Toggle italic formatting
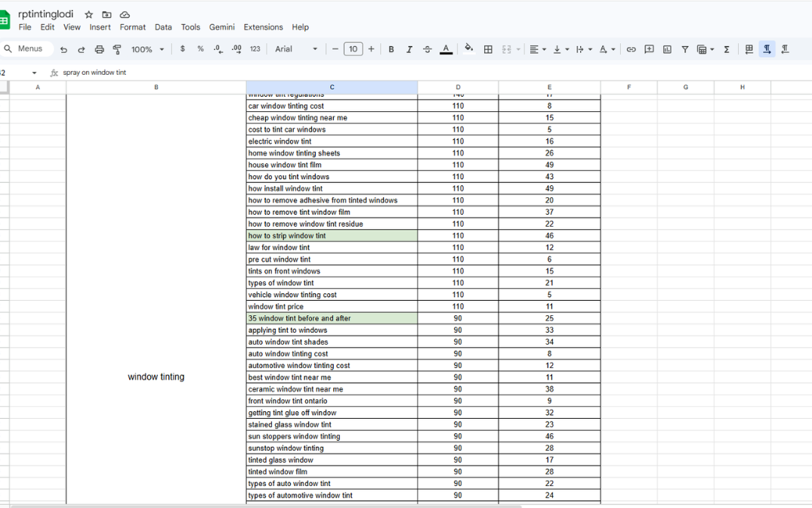The height and width of the screenshot is (508, 812). click(x=409, y=49)
